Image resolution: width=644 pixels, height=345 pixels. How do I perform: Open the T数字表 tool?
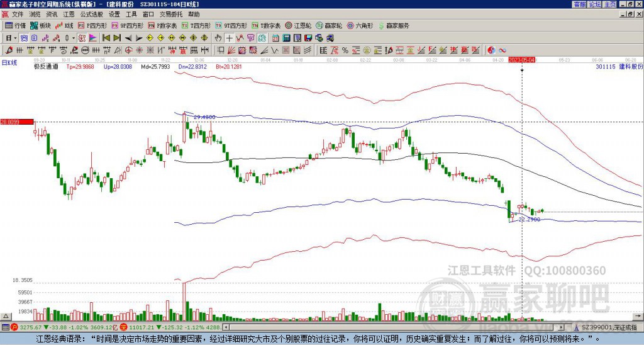pos(266,25)
